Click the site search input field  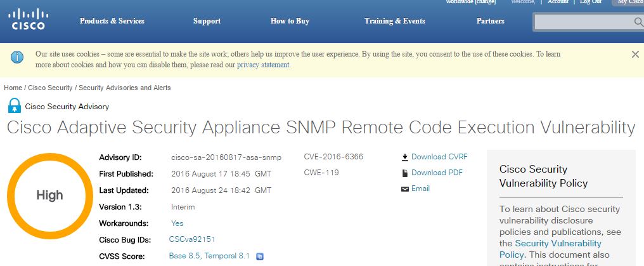pos(583,22)
